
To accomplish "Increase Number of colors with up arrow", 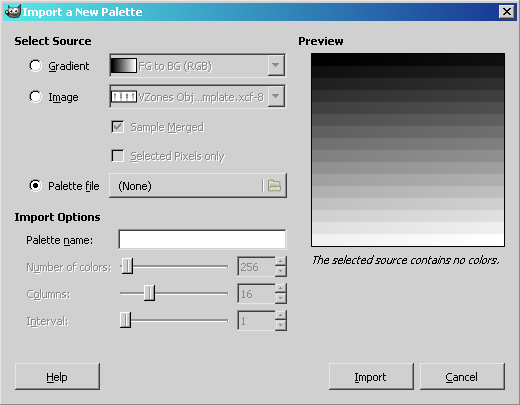I will (281, 261).
